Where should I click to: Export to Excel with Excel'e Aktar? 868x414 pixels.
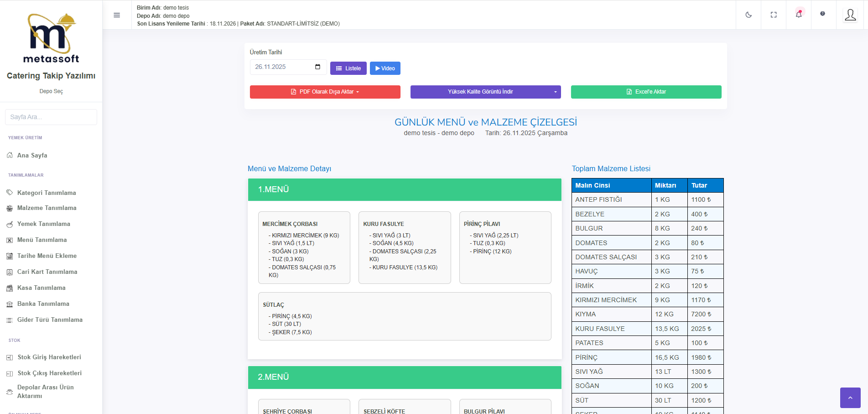point(646,92)
